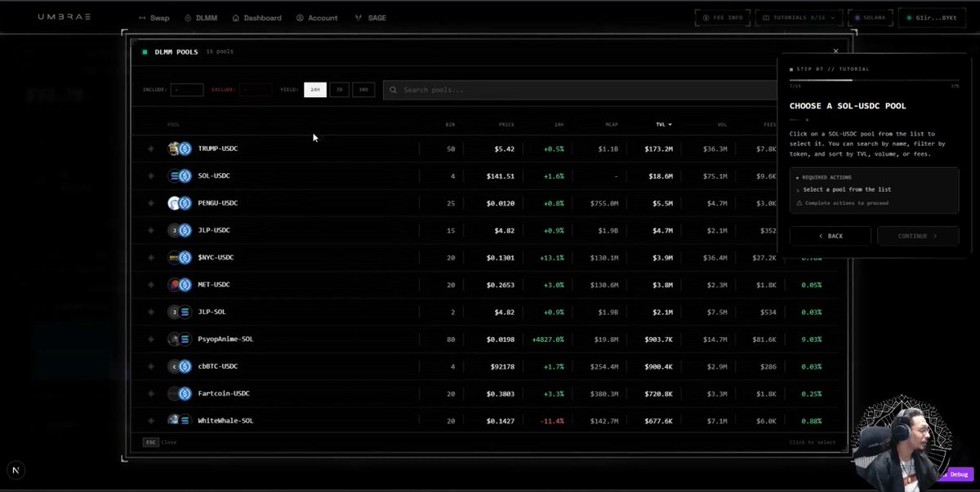
Task: Click the SOL-USDC token pair icon
Action: pyautogui.click(x=179, y=175)
